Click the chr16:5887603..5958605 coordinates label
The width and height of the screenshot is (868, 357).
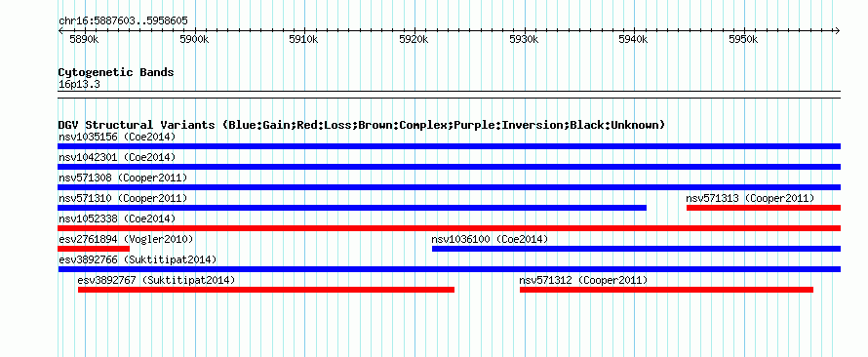tap(123, 21)
